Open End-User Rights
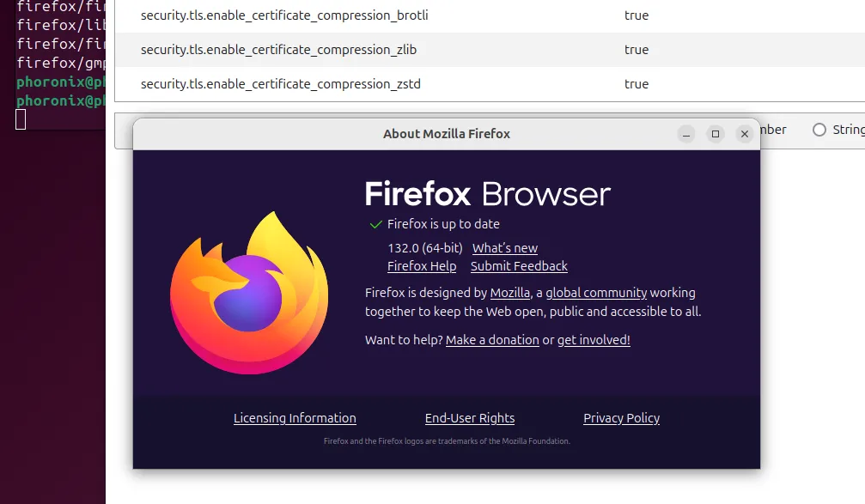The width and height of the screenshot is (865, 504). click(x=470, y=418)
